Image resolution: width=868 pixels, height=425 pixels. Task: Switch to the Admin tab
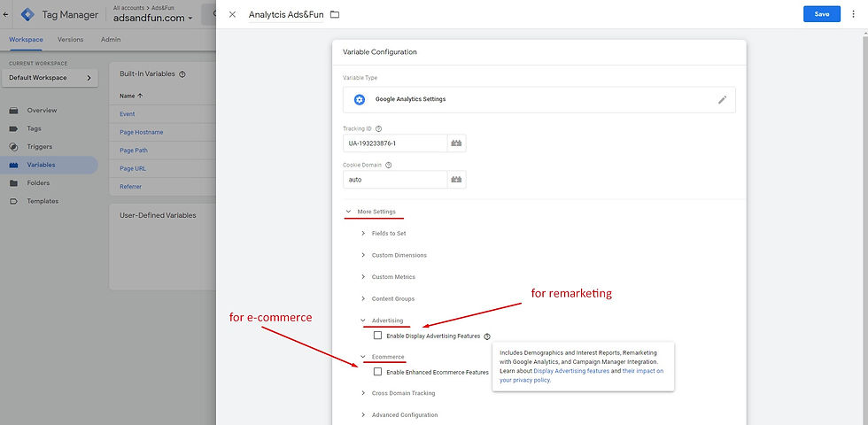[x=111, y=40]
